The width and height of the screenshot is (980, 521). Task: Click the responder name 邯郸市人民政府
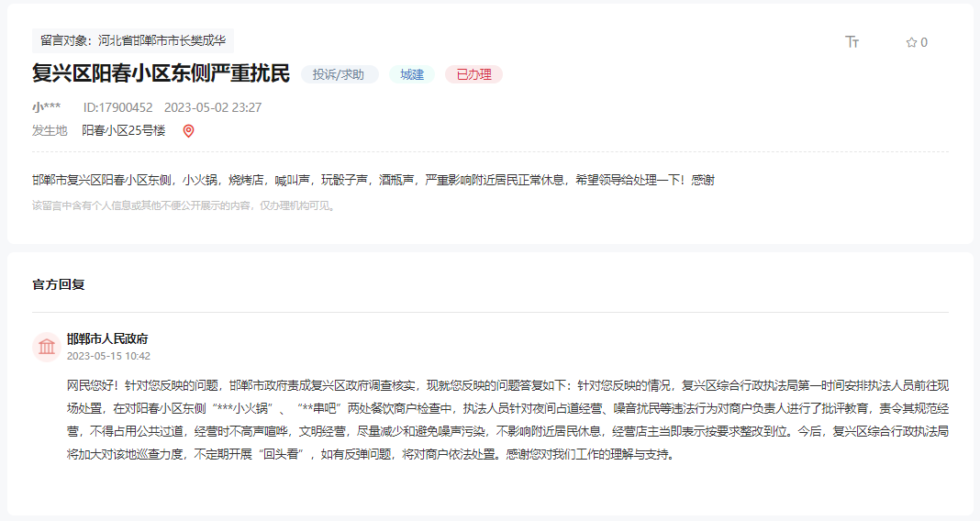pyautogui.click(x=107, y=338)
